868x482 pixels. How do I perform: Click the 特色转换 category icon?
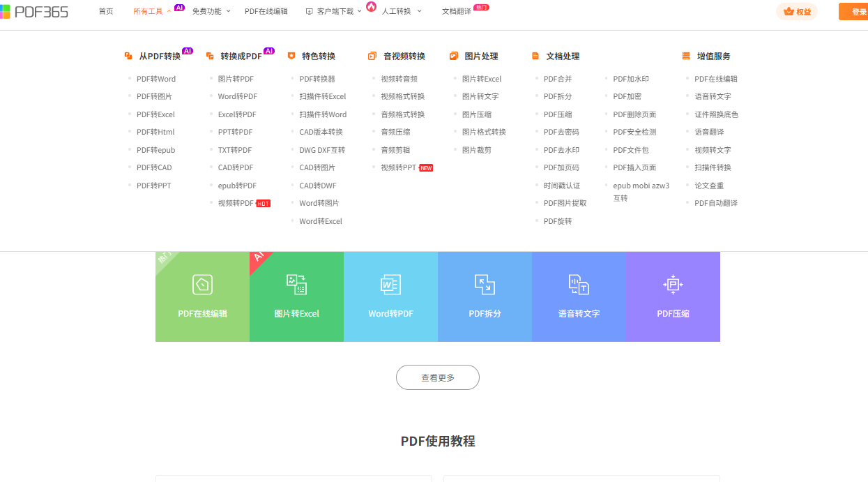291,56
